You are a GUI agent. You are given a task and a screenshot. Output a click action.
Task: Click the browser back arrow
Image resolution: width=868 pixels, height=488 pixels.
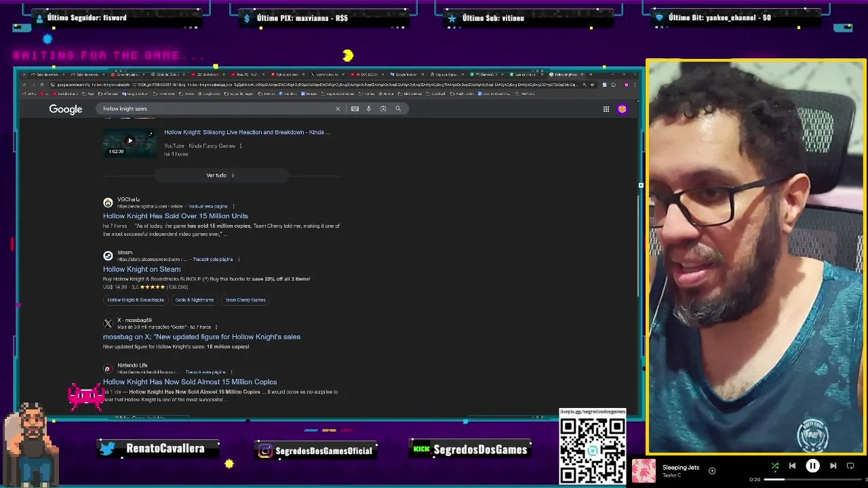[x=24, y=85]
